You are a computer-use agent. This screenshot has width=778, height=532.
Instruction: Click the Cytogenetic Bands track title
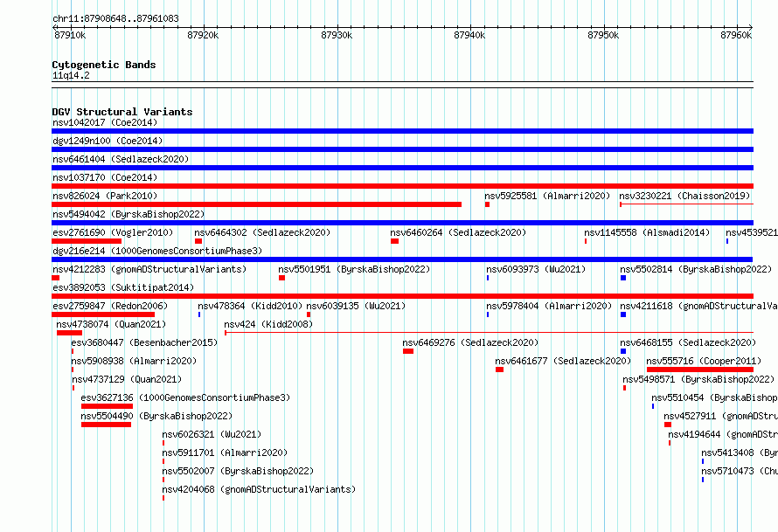104,65
